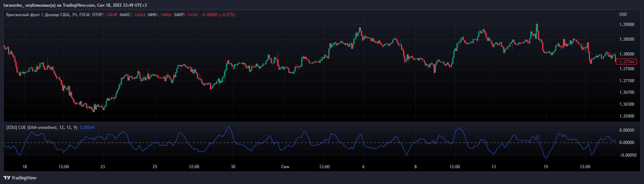Viewport: 644px width, 184px height.
Task: Click the date label 15 on time axis
Action: (x=546, y=167)
